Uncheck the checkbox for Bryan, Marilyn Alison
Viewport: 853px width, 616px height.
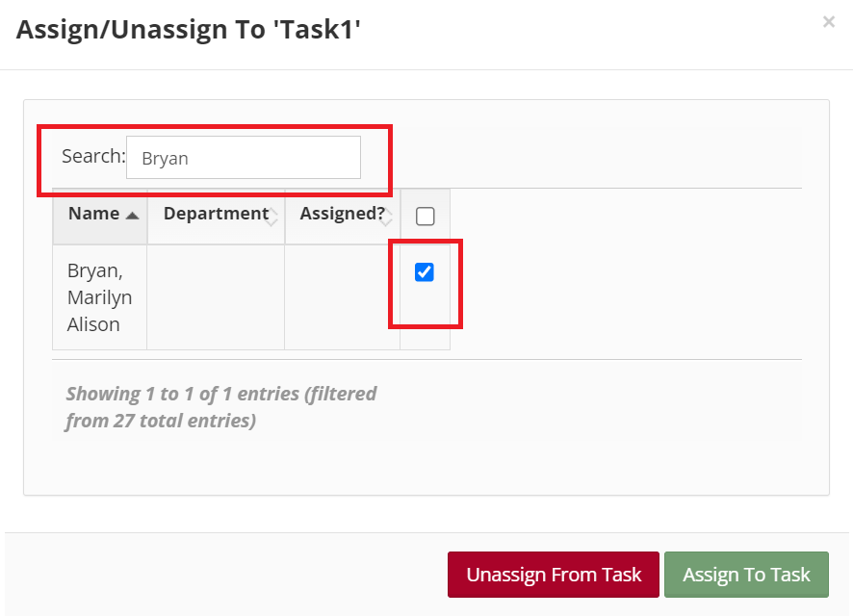425,272
